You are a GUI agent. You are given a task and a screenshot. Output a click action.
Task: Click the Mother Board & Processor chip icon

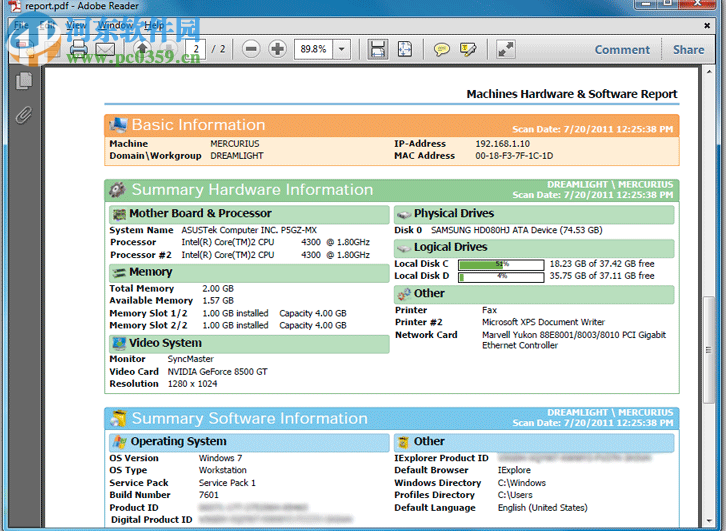coord(119,214)
